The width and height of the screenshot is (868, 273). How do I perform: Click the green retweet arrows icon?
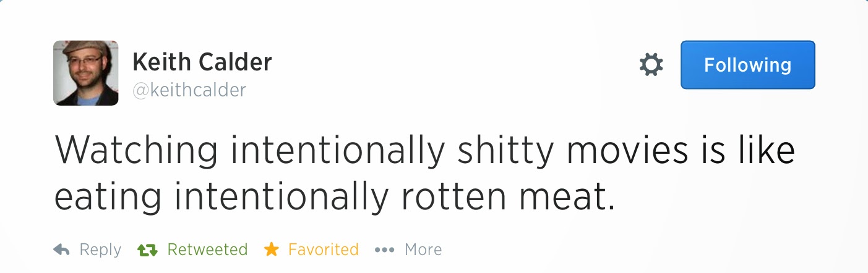(147, 250)
